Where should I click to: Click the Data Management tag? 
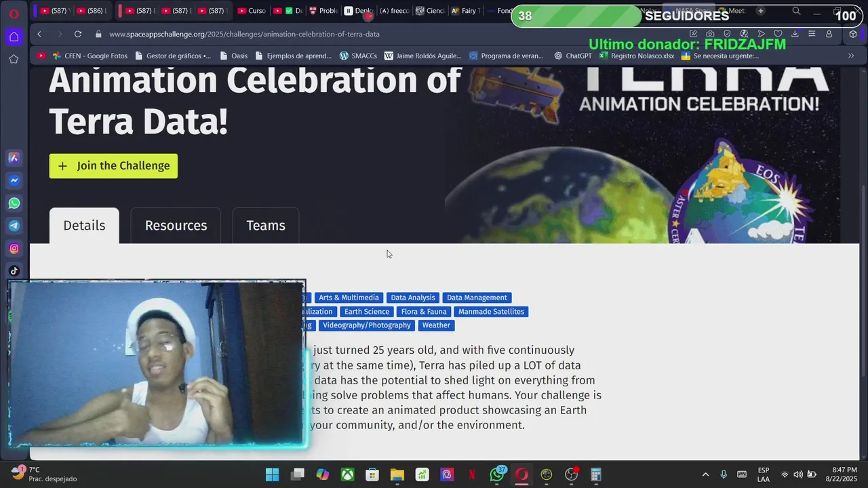[477, 298]
